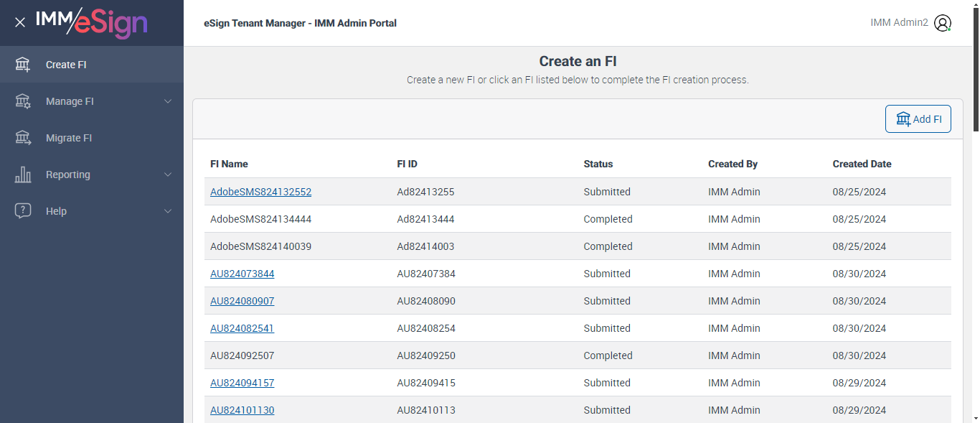Viewport: 980px width, 423px height.
Task: Click the 08/29/2024 date for AU824094157
Action: click(859, 383)
